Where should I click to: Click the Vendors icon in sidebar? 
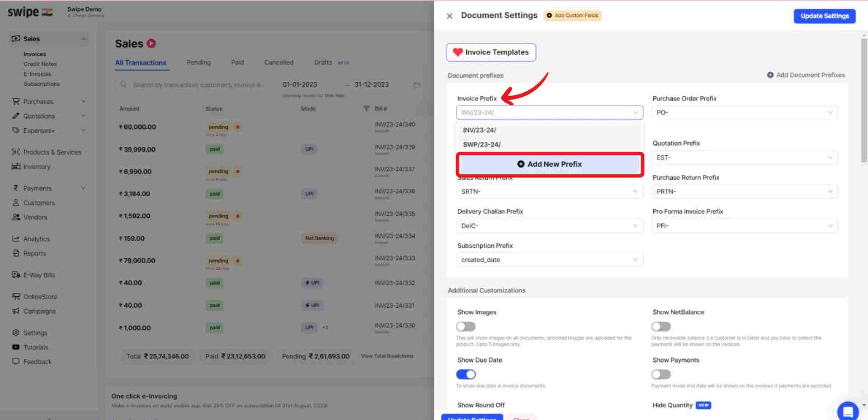click(x=16, y=217)
